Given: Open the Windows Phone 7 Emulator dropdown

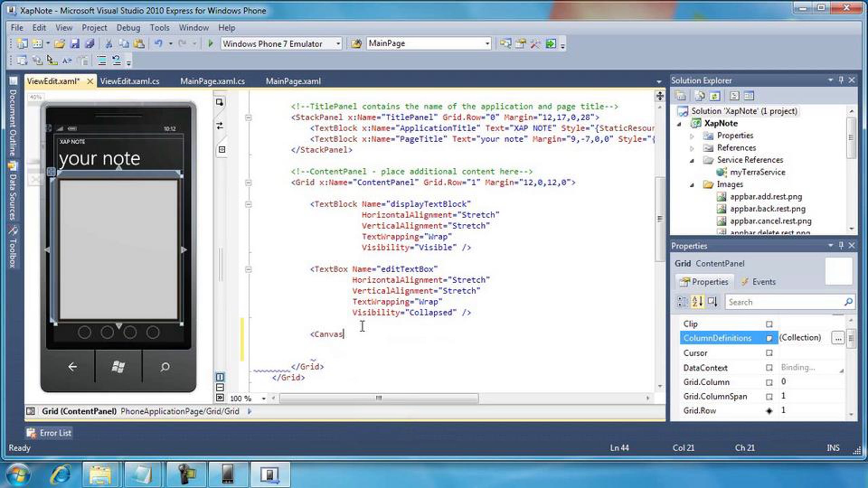Looking at the screenshot, I should point(338,44).
